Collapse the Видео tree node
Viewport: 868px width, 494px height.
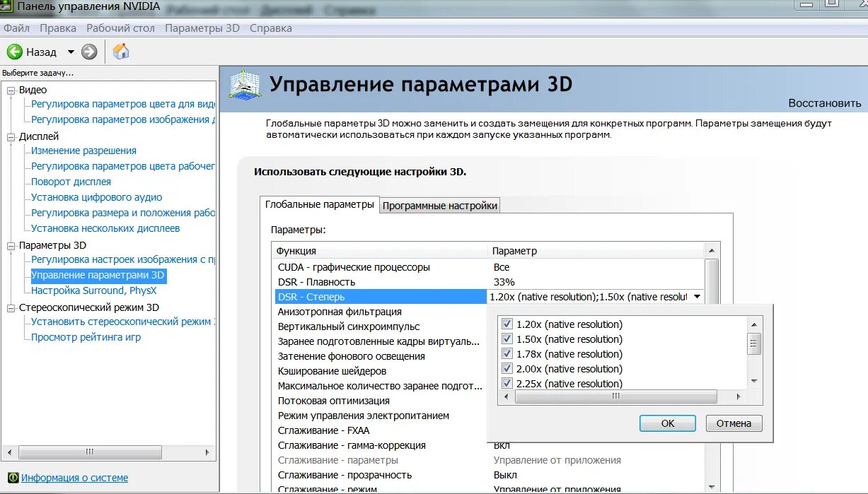coord(11,90)
